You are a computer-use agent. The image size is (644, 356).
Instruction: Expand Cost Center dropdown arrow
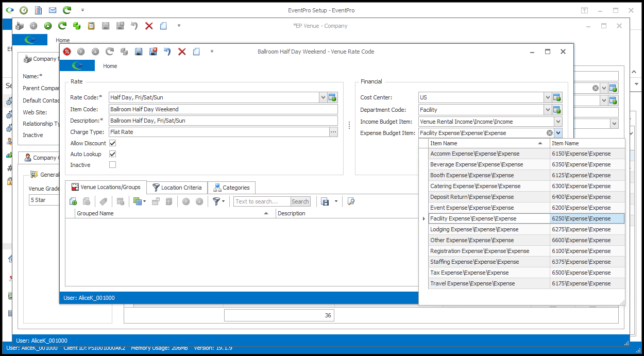point(548,97)
